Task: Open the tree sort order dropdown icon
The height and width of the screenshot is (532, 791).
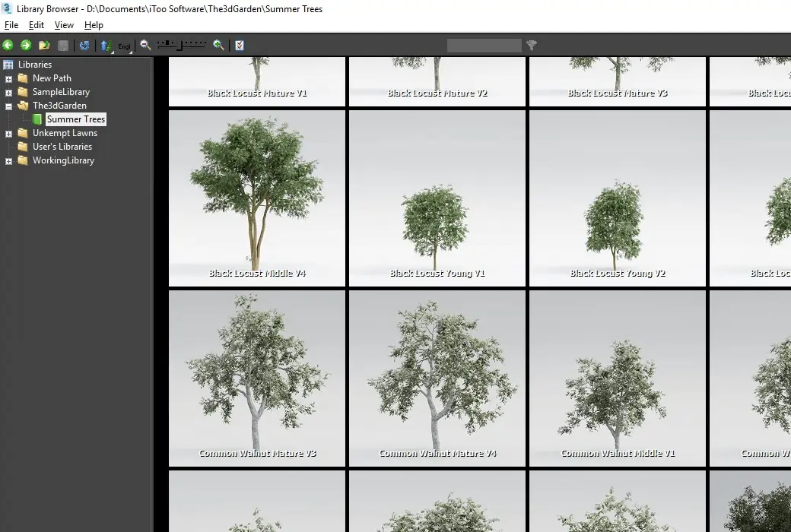Action: tap(106, 46)
